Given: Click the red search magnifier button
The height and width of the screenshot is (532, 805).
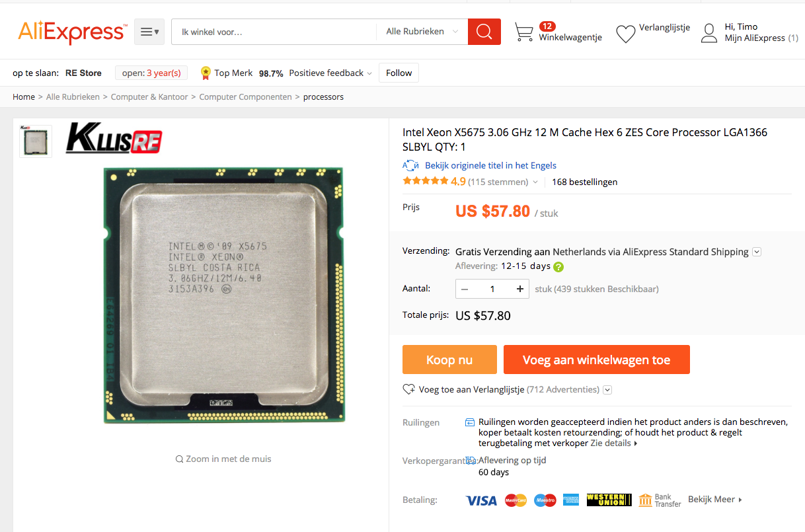Looking at the screenshot, I should tap(484, 32).
